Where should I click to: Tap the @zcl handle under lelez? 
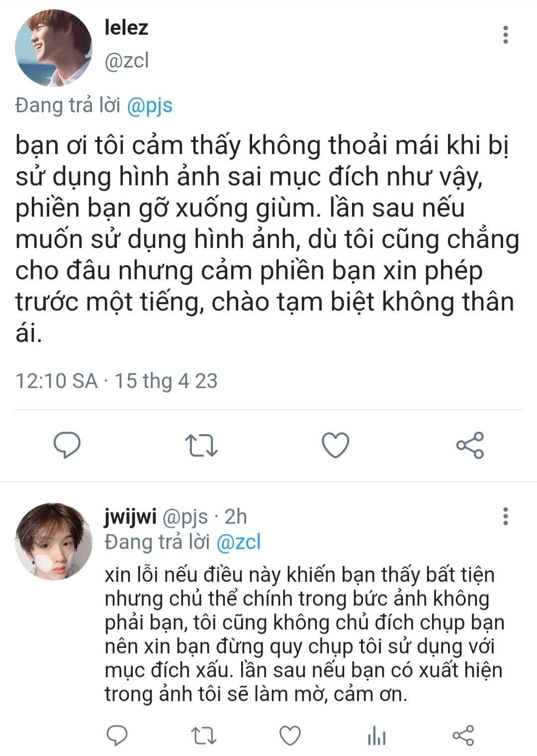pyautogui.click(x=127, y=60)
